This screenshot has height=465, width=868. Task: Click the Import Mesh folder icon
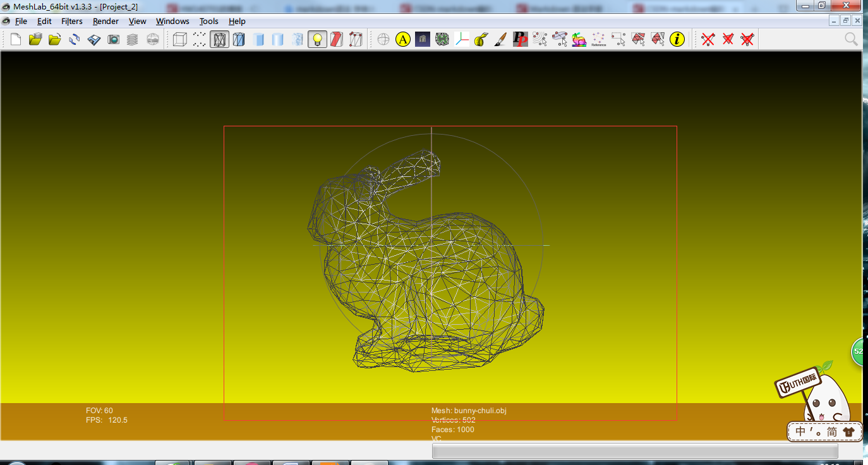coord(55,40)
